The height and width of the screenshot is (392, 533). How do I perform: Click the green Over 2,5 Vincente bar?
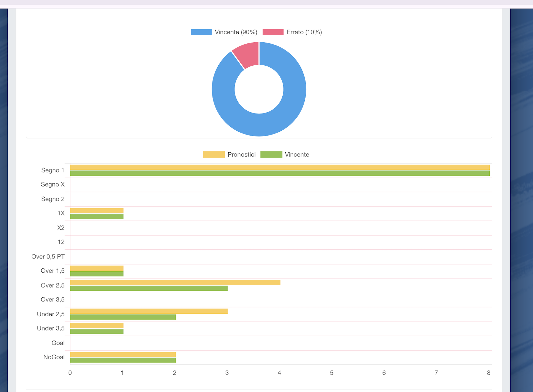pos(149,288)
